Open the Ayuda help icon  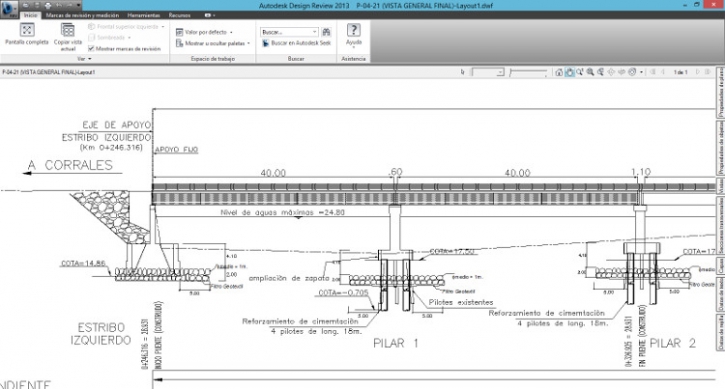(354, 30)
